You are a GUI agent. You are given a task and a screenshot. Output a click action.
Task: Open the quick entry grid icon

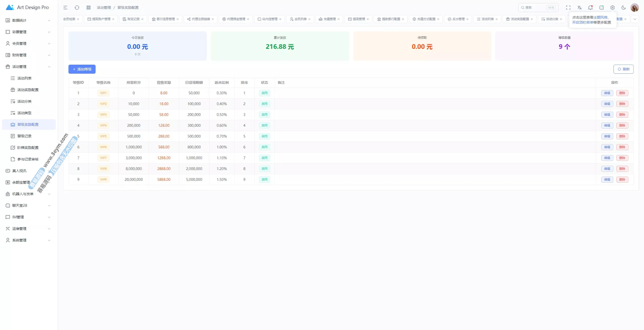[89, 8]
